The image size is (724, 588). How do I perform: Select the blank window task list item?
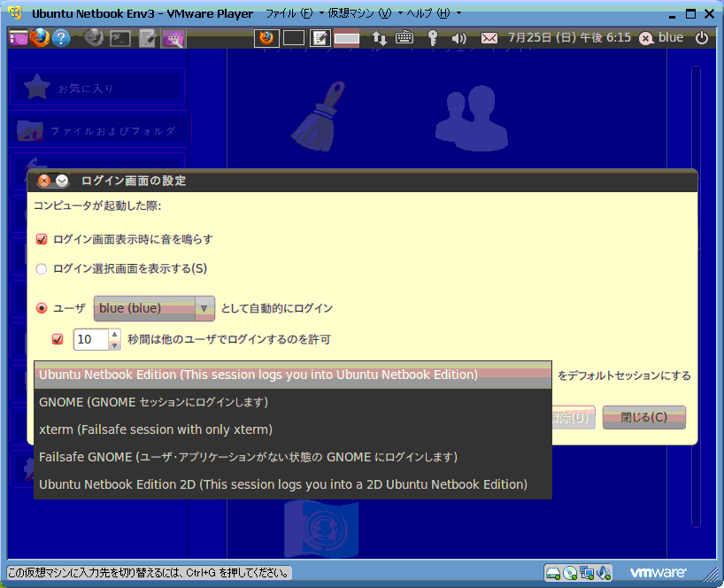[294, 38]
